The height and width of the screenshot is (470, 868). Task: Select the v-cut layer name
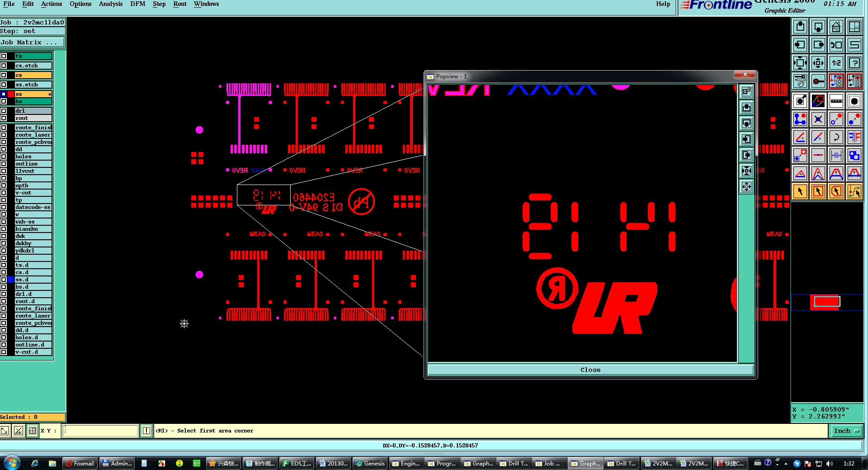pos(33,193)
